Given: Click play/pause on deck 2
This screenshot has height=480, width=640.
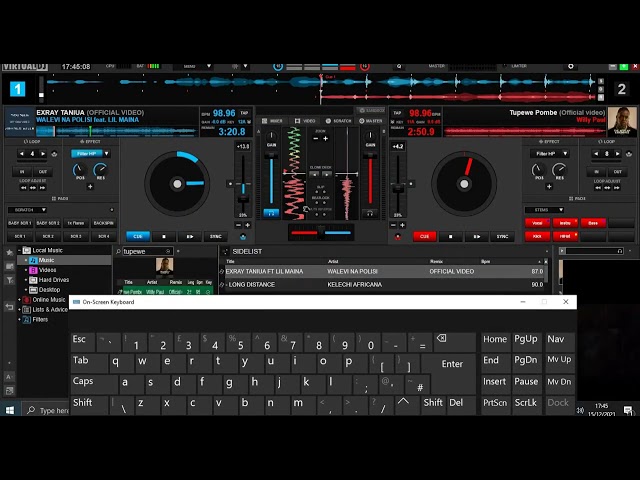Looking at the screenshot, I should tap(476, 236).
